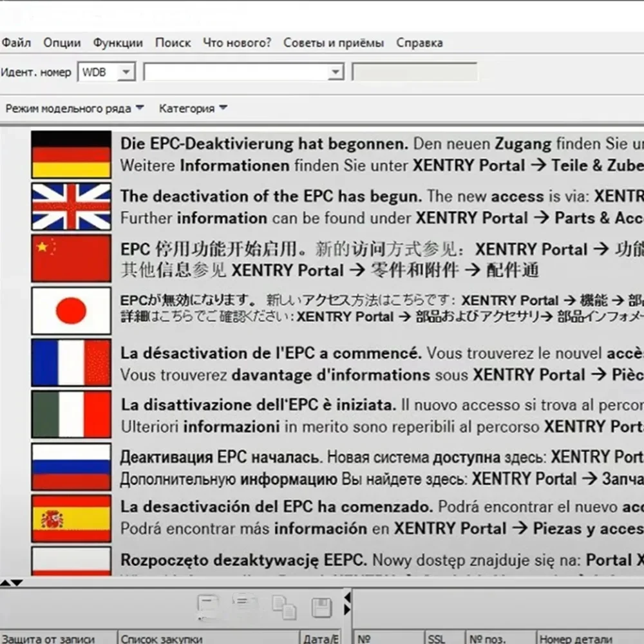Click the shopping list notes icon
This screenshot has height=644, width=644.
click(245, 605)
